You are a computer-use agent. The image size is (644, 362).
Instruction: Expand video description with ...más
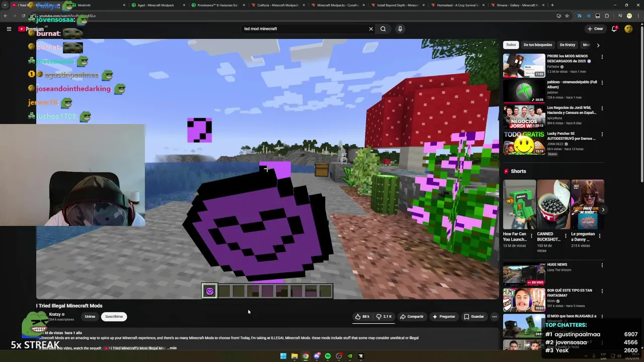pyautogui.click(x=172, y=348)
